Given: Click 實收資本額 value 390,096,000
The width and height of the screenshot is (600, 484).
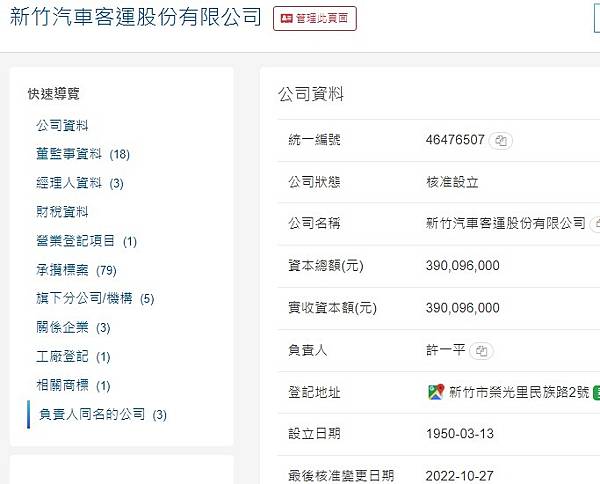Looking at the screenshot, I should pyautogui.click(x=463, y=308).
